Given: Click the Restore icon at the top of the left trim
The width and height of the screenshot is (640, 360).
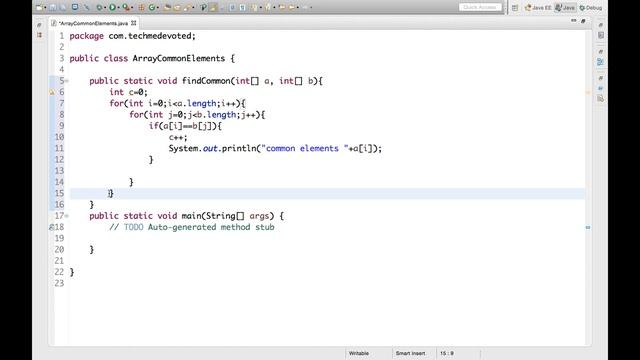Looking at the screenshot, I should click(x=39, y=25).
